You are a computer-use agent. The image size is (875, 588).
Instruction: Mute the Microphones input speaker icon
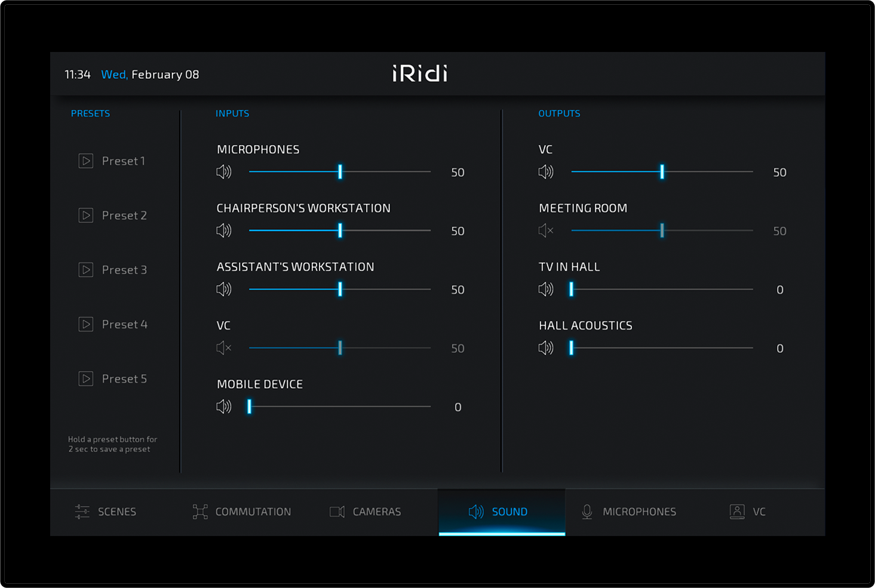point(223,172)
